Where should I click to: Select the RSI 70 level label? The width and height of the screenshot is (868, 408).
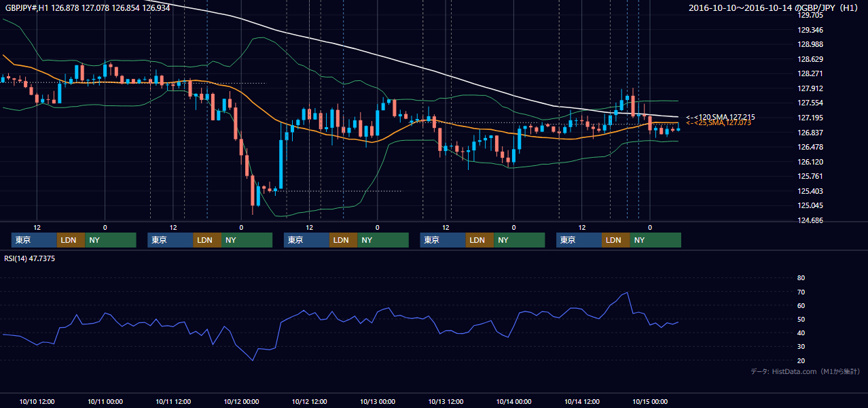(801, 292)
